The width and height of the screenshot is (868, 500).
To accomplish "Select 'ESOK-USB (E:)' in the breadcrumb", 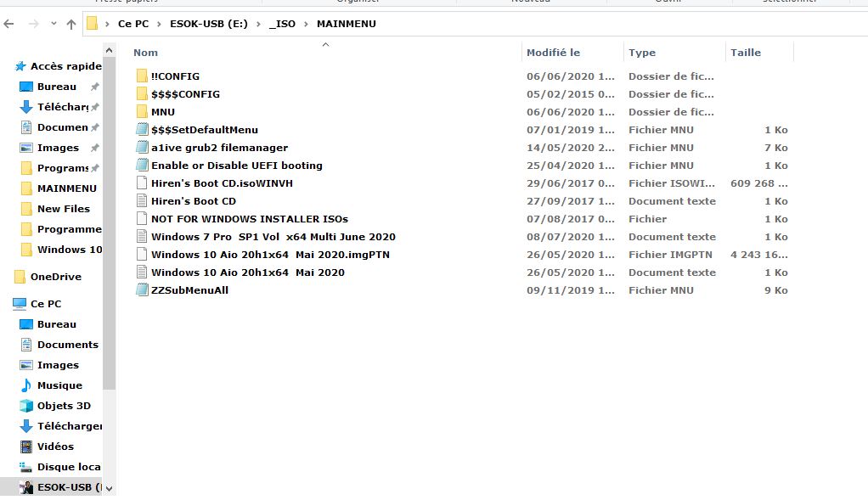I will 209,24.
